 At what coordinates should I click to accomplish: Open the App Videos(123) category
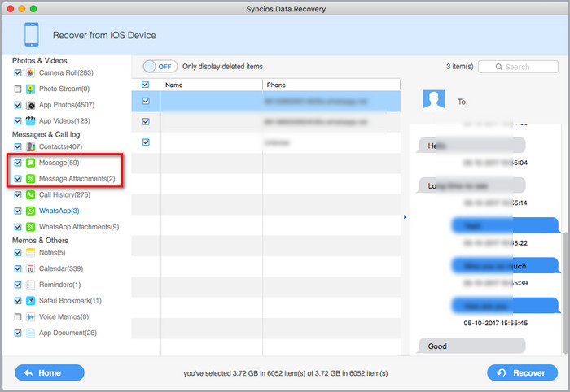64,121
